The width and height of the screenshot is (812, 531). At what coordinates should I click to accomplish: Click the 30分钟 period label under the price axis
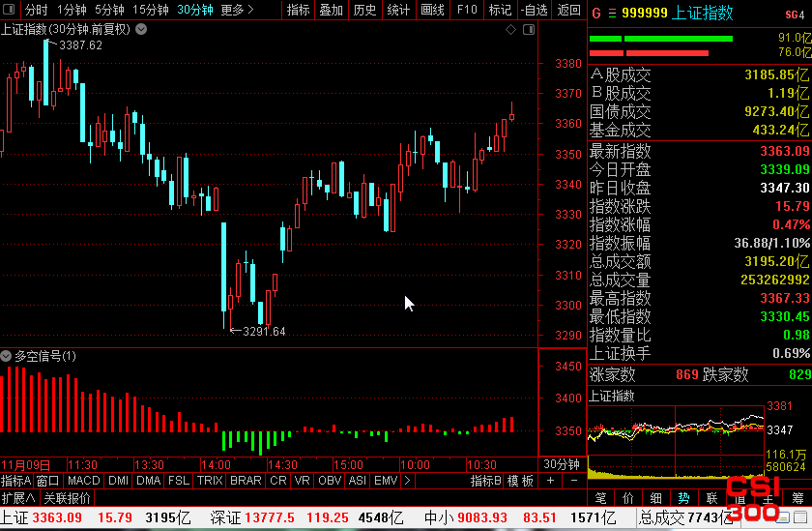click(562, 464)
